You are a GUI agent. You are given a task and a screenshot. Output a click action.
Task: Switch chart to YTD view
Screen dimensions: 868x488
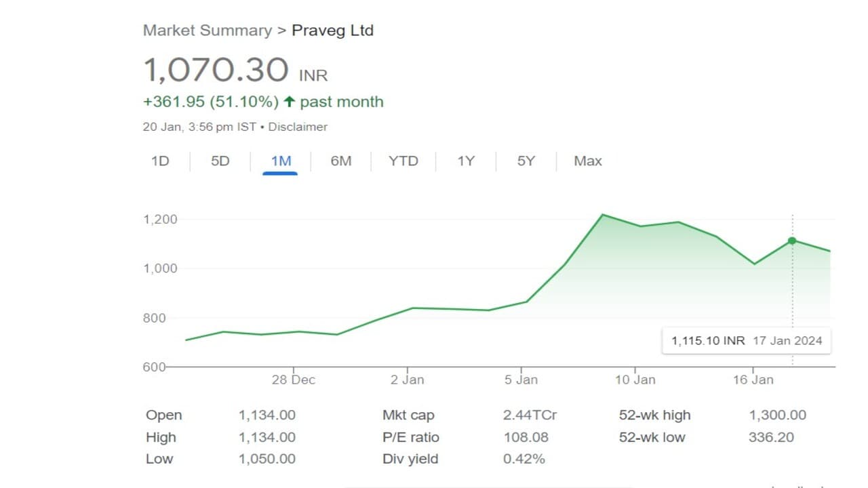[403, 161]
